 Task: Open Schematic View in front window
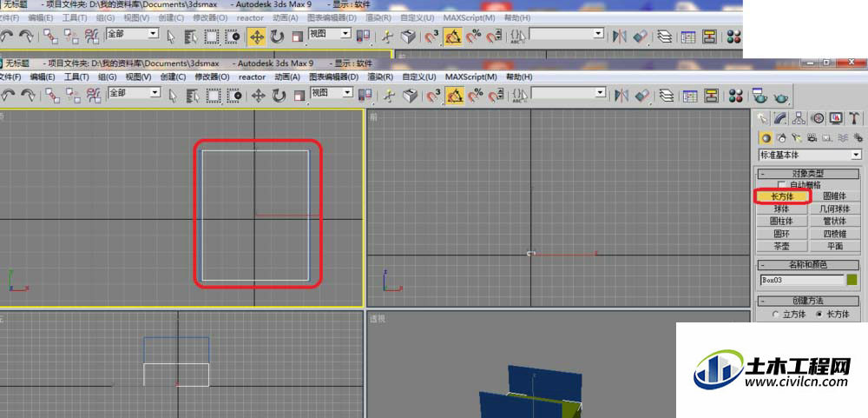(x=711, y=96)
